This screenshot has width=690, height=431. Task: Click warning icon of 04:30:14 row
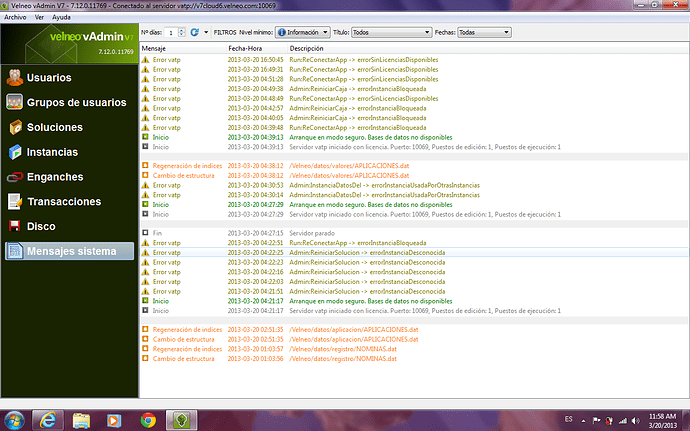[x=145, y=195]
